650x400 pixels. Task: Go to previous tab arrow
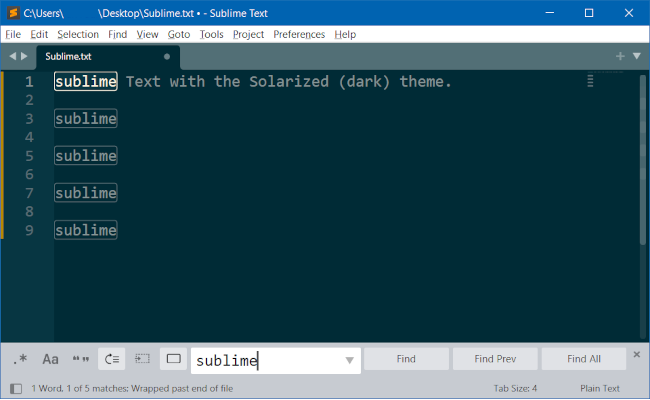coord(12,56)
